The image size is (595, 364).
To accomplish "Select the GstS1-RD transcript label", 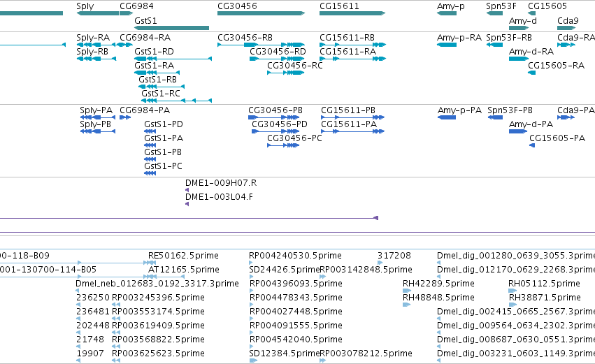I will (154, 52).
